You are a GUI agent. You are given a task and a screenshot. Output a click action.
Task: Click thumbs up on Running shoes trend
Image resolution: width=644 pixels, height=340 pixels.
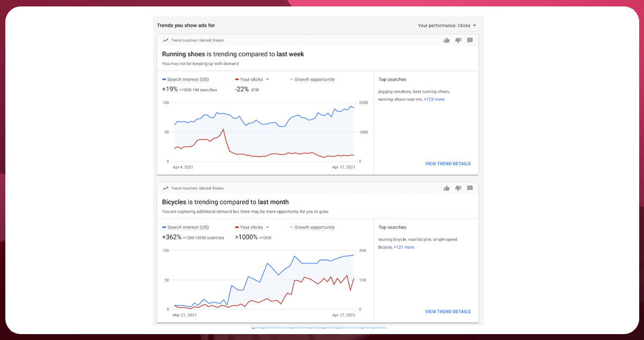click(x=446, y=40)
